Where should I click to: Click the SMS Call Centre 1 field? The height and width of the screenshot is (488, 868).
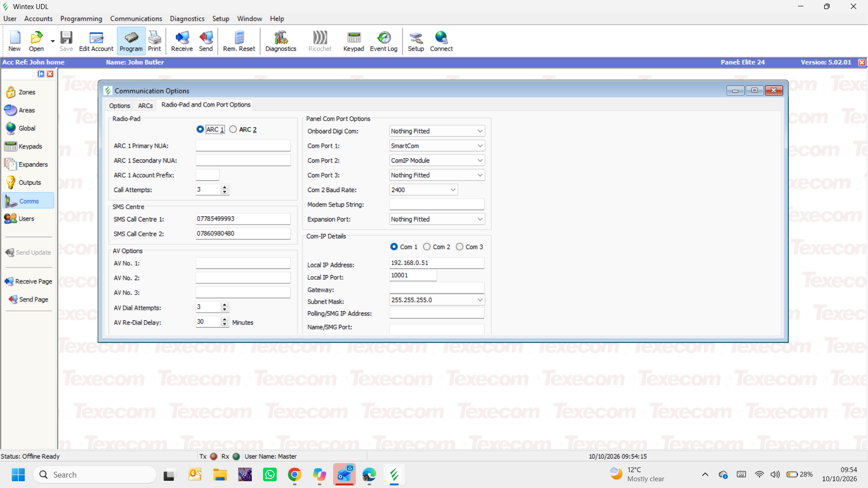tap(243, 219)
